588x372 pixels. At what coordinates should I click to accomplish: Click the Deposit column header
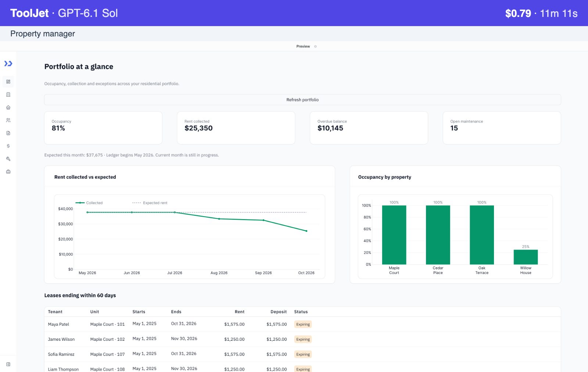coord(279,312)
